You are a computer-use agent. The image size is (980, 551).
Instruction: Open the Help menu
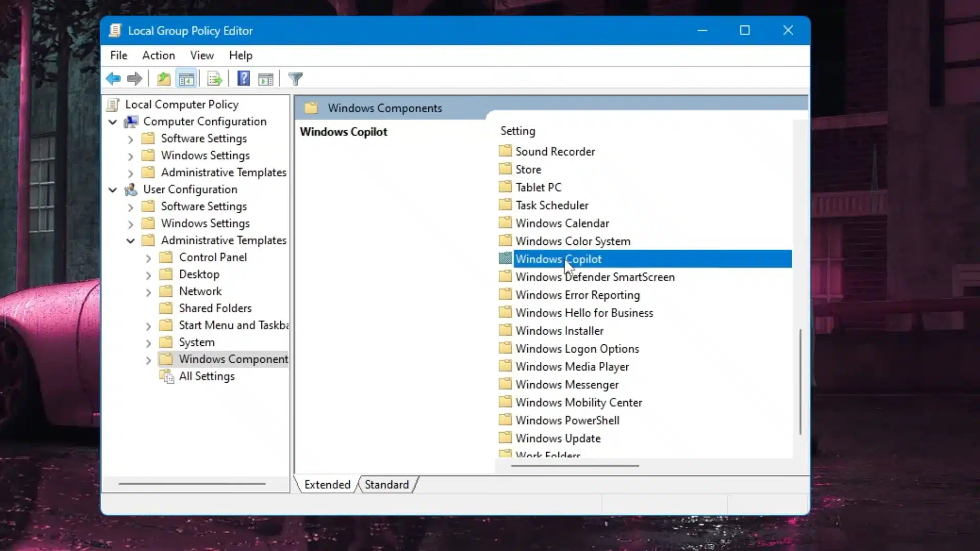tap(240, 55)
